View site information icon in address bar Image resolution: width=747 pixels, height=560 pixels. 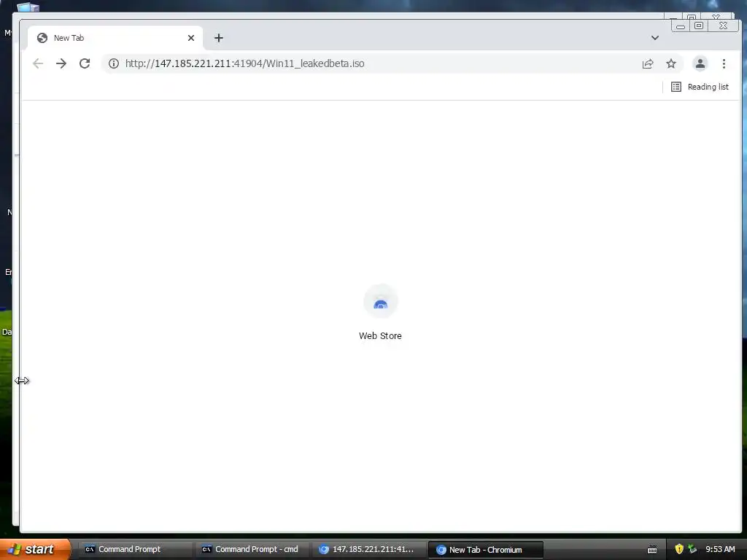click(x=113, y=64)
